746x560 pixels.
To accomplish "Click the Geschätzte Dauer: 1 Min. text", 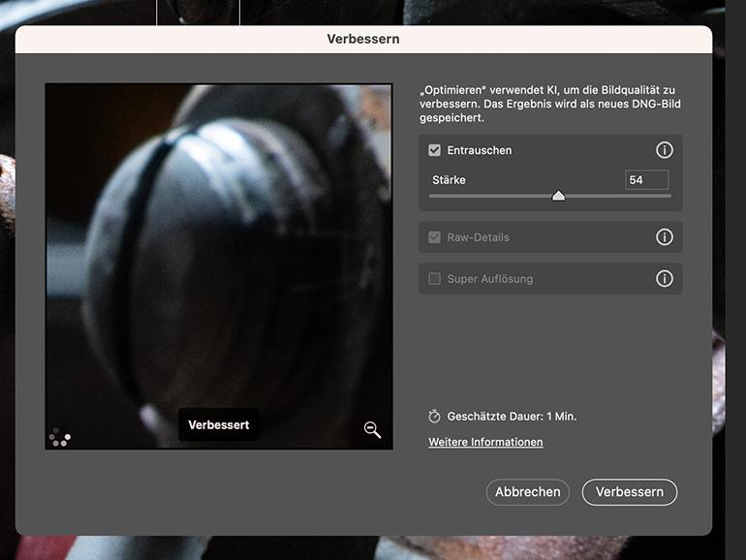I will 512,417.
